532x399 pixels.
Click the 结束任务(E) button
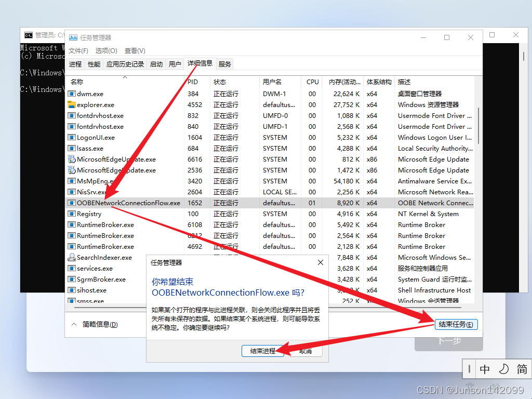click(x=456, y=324)
